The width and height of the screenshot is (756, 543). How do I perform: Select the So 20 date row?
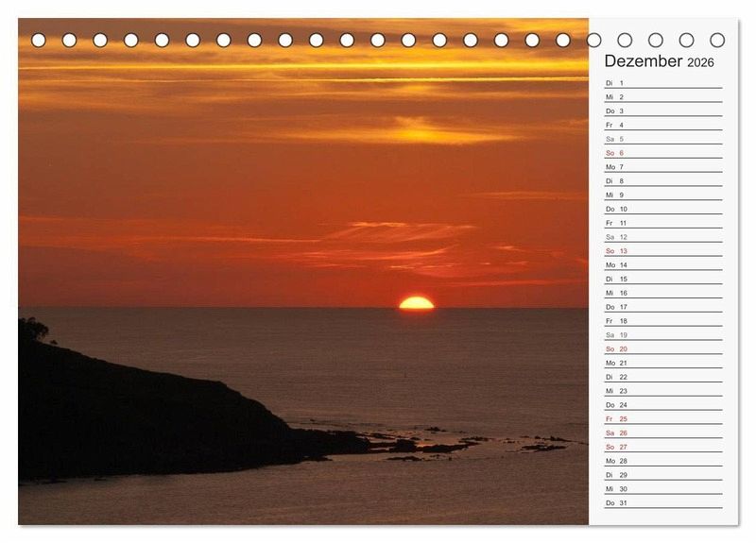pyautogui.click(x=661, y=349)
